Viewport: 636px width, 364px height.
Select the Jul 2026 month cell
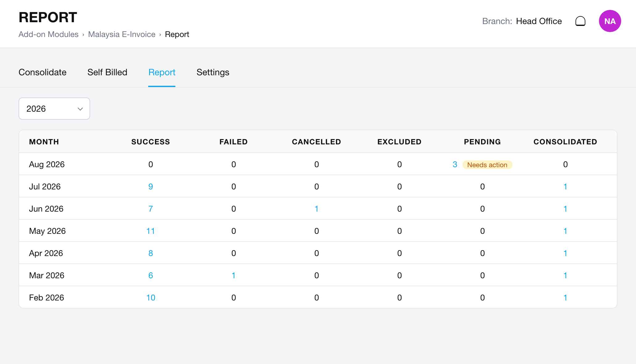tap(45, 187)
